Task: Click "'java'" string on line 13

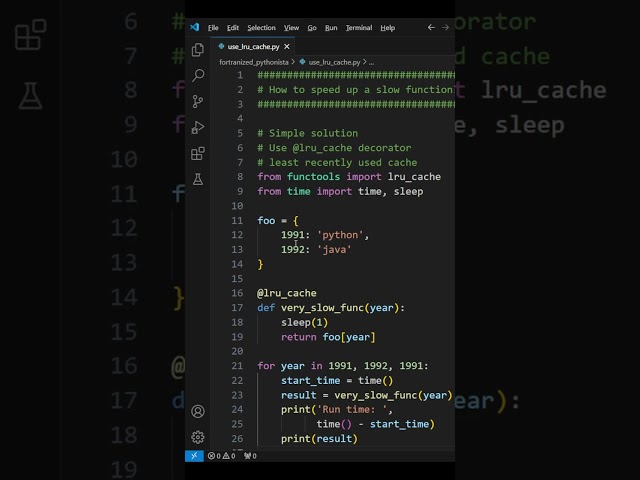Action: (x=334, y=249)
